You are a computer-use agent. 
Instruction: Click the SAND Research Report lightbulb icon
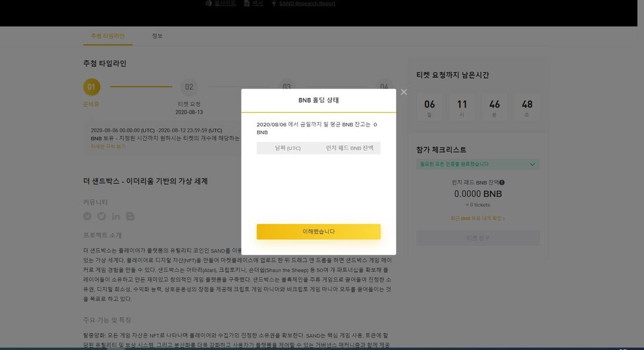coord(274,3)
